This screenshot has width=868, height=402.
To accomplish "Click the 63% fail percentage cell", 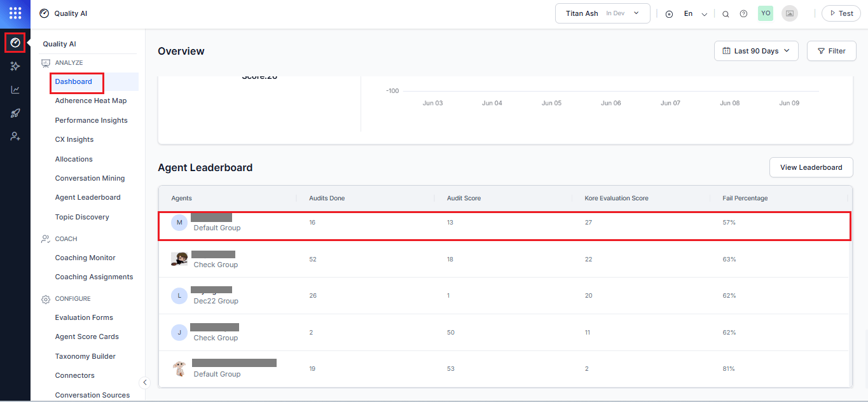I will tap(729, 260).
